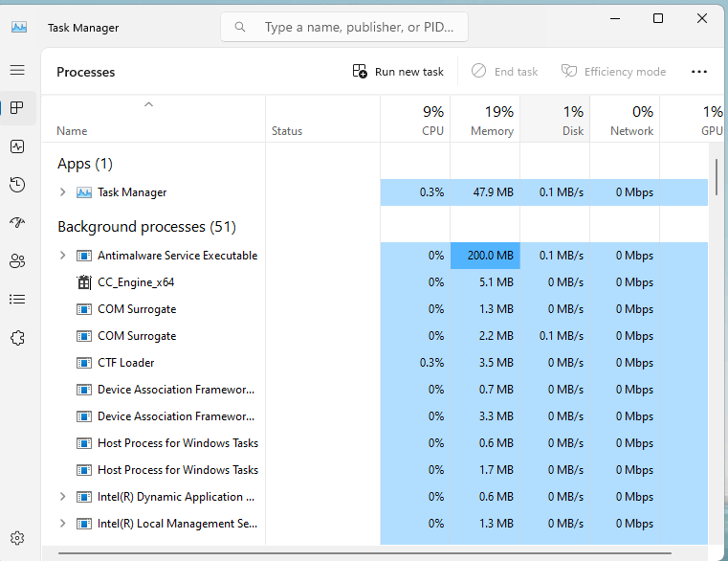Expand the Task Manager app row
This screenshot has height=561, width=728.
63,192
